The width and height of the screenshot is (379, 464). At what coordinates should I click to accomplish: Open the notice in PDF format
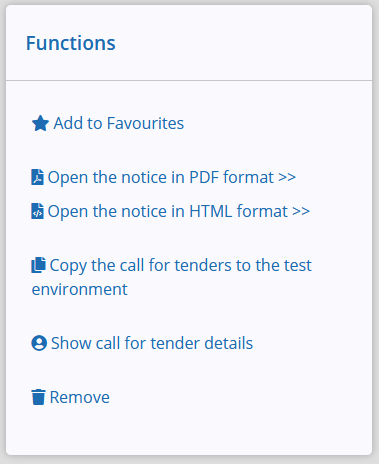(164, 177)
